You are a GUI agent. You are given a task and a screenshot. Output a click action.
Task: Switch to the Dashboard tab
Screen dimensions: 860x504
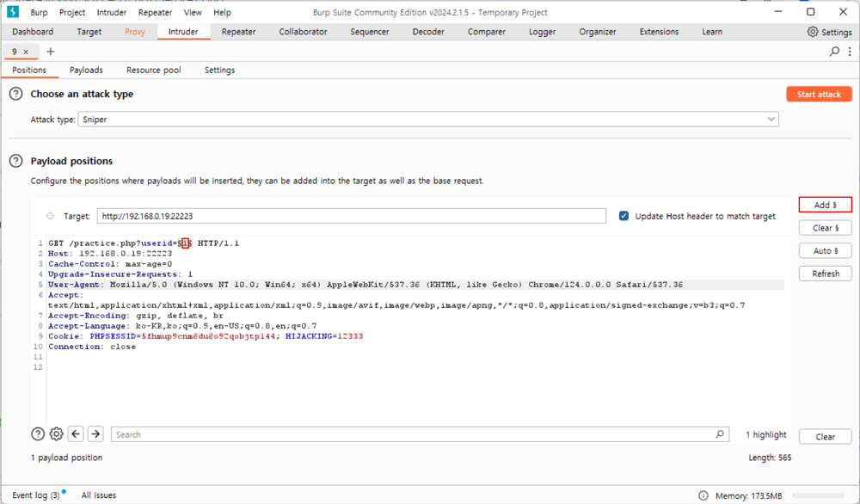click(33, 32)
